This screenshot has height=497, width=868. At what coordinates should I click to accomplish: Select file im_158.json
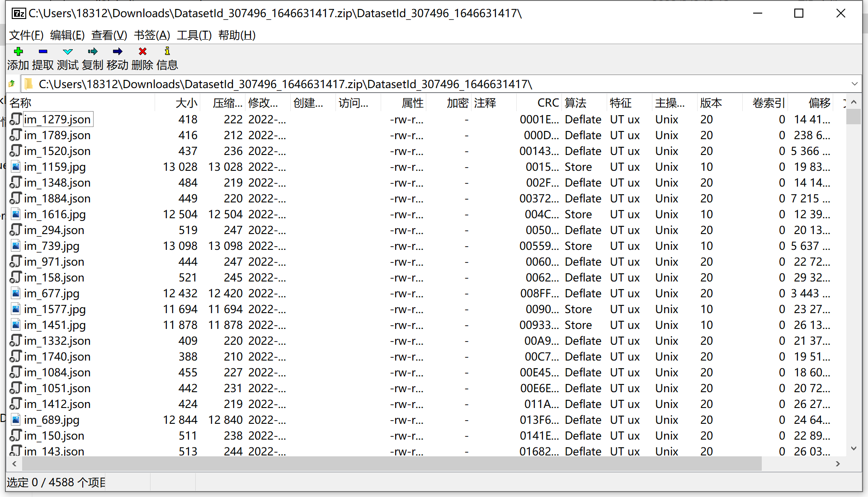click(x=54, y=277)
